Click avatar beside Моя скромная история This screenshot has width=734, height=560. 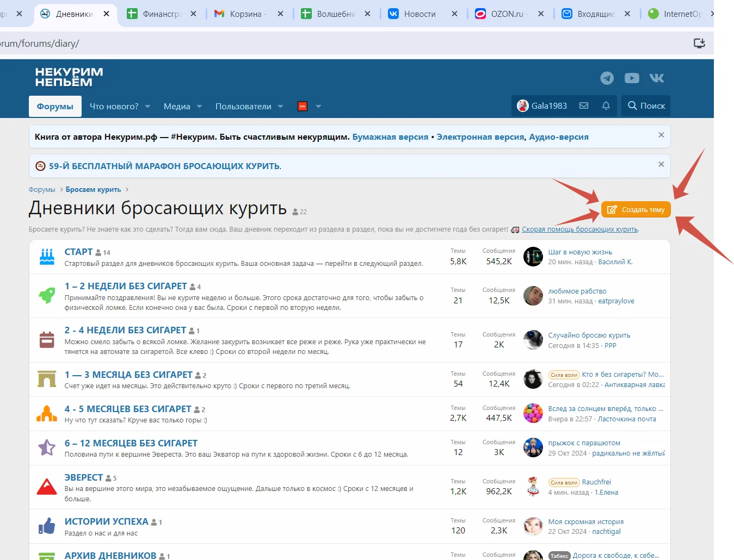(x=533, y=526)
